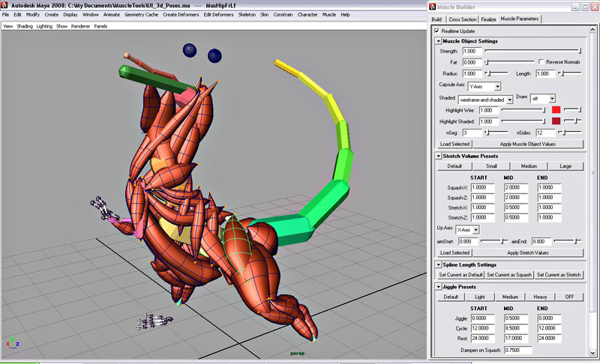Screen dimensions: 600x364
Task: Click Load Selected under Muscle Object Settings
Action: (x=454, y=144)
